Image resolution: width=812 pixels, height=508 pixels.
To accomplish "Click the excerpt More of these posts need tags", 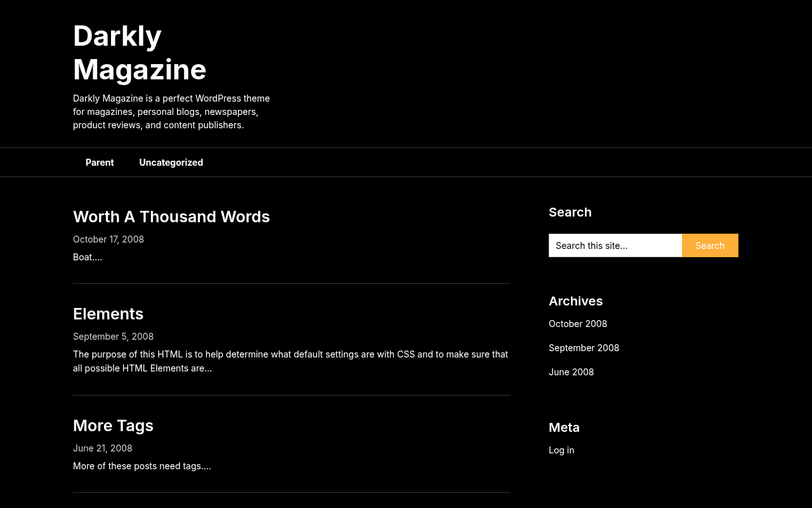I will pos(142,466).
